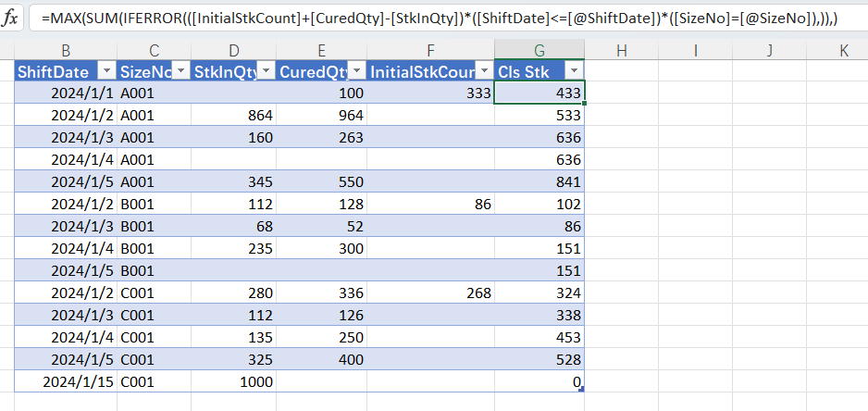The image size is (868, 411).
Task: Select Cls Stk cell showing 433
Action: click(539, 93)
